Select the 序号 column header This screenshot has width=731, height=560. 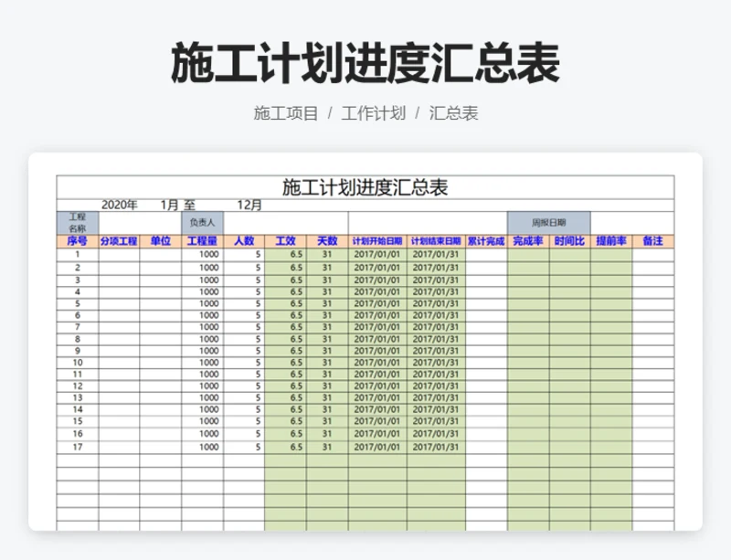click(78, 241)
